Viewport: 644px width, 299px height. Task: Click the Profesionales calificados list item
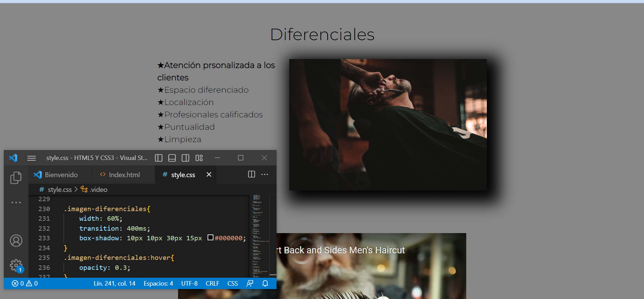pyautogui.click(x=210, y=115)
